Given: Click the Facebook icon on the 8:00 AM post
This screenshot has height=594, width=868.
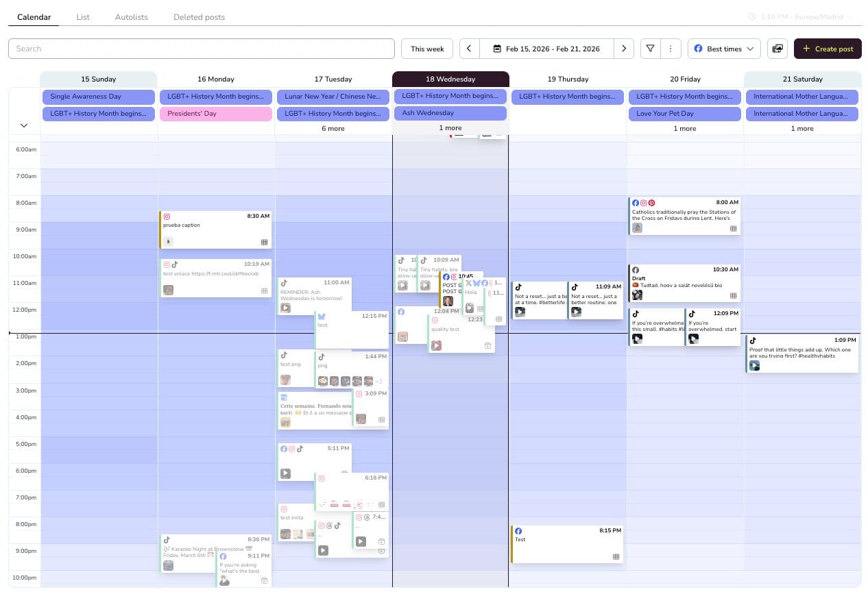Looking at the screenshot, I should point(636,203).
